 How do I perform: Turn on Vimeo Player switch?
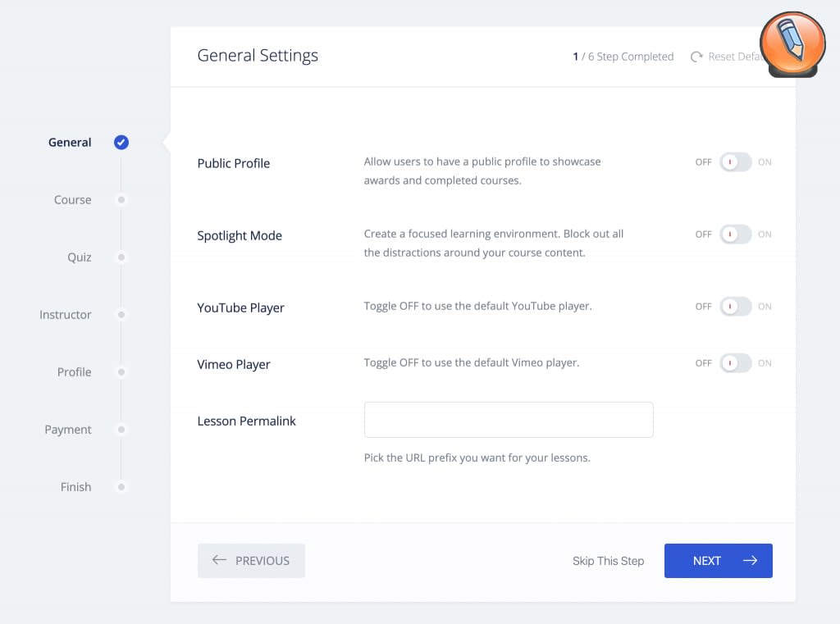735,363
